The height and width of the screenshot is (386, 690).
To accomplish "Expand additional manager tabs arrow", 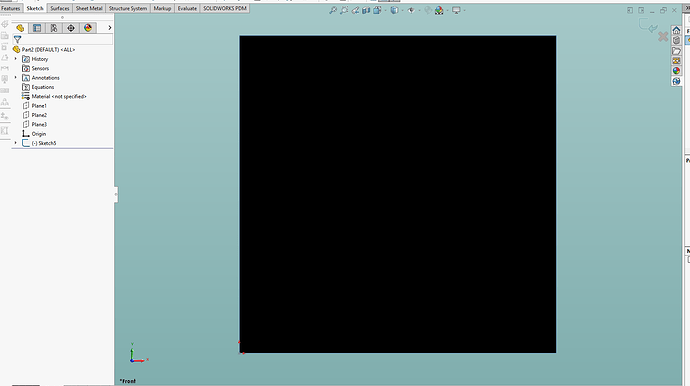I will 110,28.
